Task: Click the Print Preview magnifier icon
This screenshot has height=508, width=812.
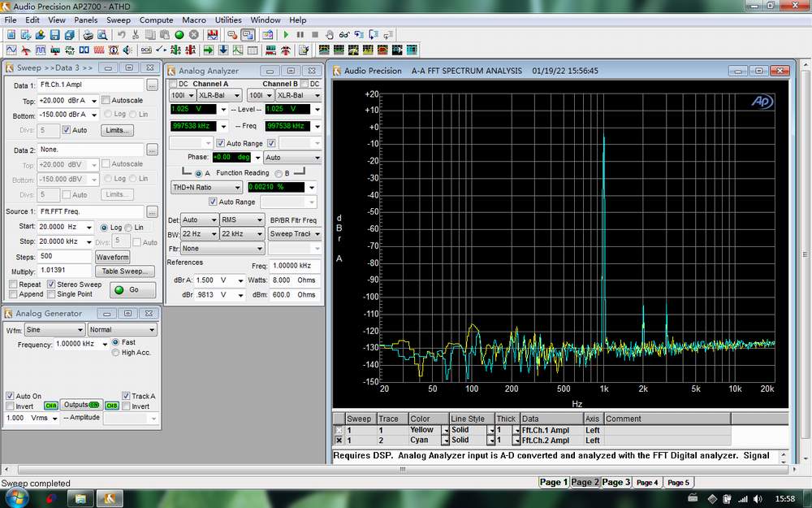Action: click(x=102, y=35)
